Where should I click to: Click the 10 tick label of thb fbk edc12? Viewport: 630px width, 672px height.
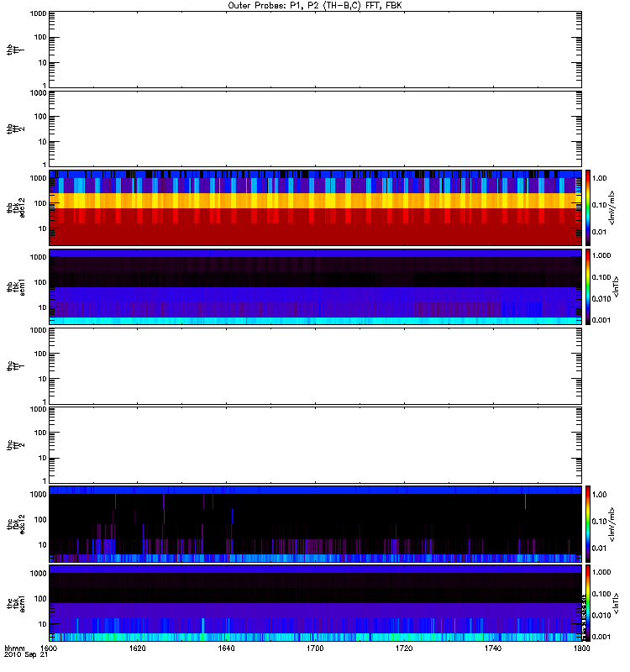pos(43,228)
